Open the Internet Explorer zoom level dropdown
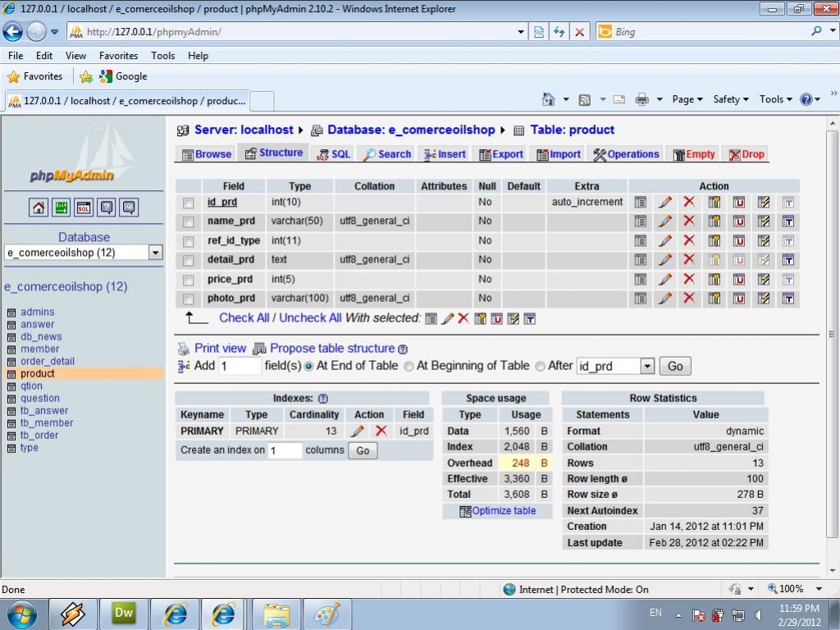The image size is (840, 630). click(x=819, y=589)
